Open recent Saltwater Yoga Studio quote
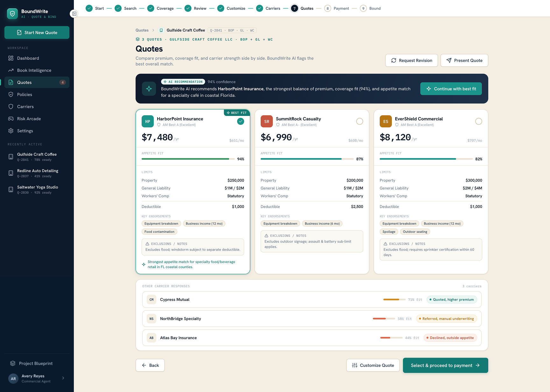This screenshot has height=392, width=550. [37, 189]
